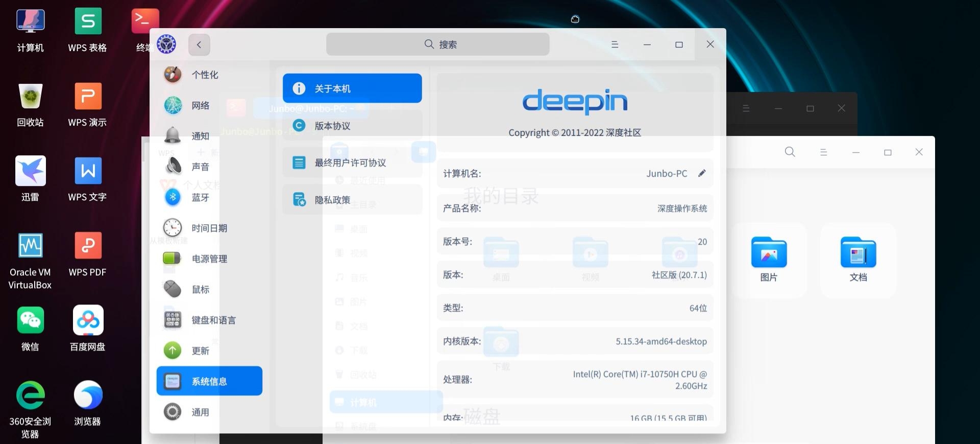Open 通知 notification settings

pos(200,136)
